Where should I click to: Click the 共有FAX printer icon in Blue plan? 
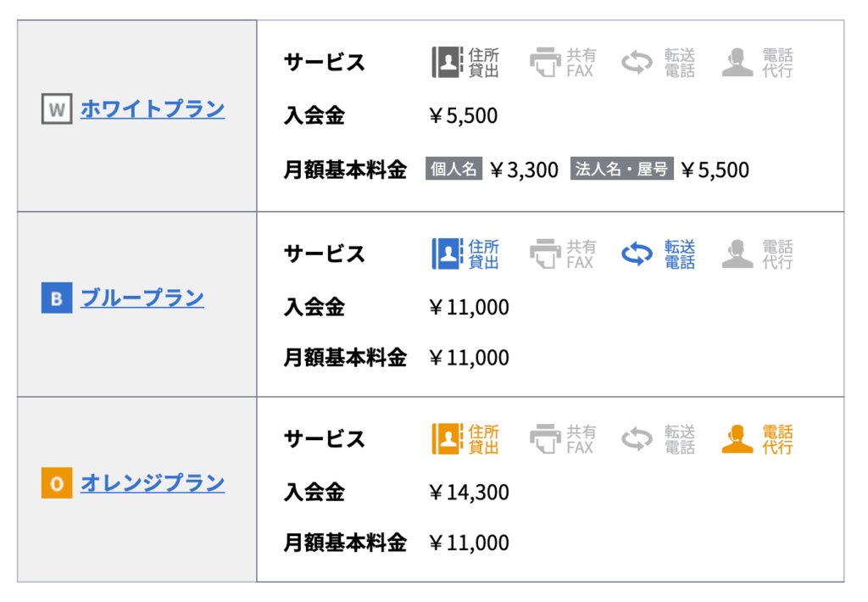[545, 254]
